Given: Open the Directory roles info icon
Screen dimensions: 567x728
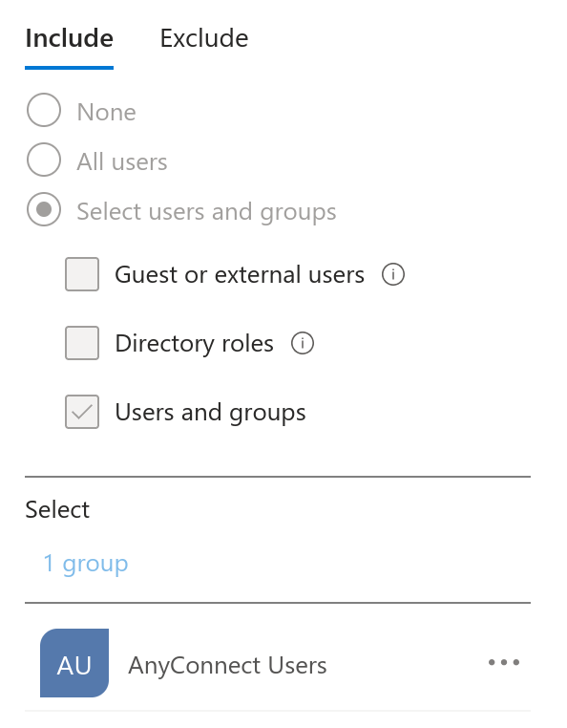Looking at the screenshot, I should [x=303, y=343].
